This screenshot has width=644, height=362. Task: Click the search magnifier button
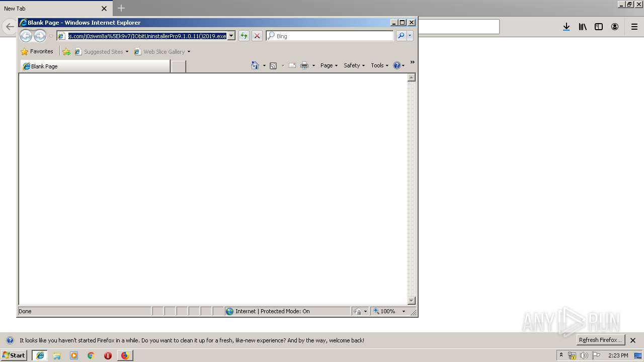401,36
